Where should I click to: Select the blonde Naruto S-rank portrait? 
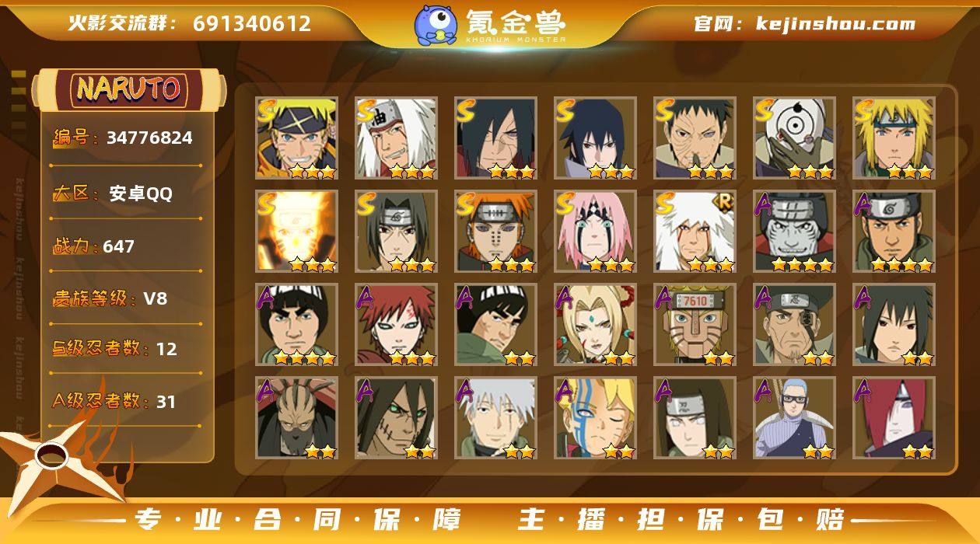[296, 138]
